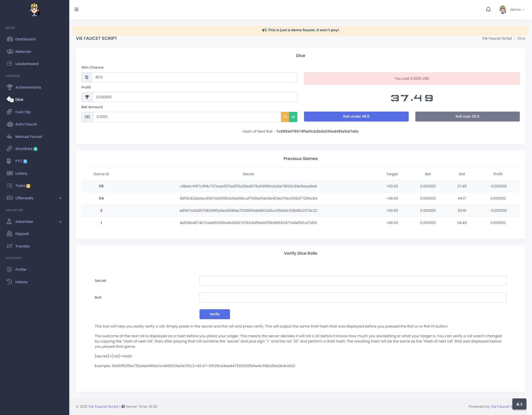Expand the Advertiser submenu chevron
532x415 pixels.
[60, 221]
